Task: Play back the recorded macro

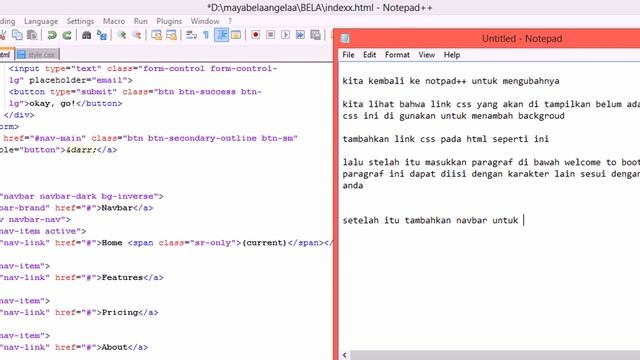Action: (x=285, y=35)
